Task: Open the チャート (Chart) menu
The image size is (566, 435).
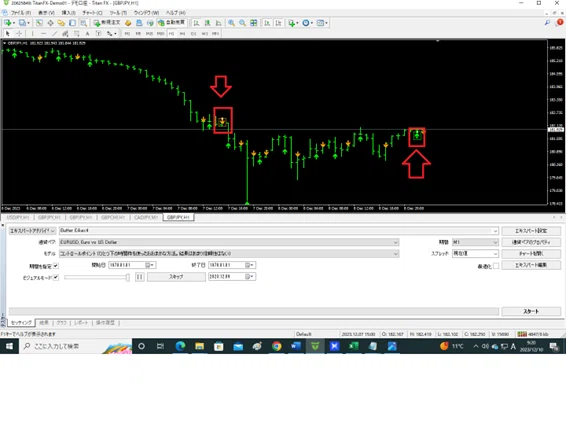Action: pyautogui.click(x=92, y=13)
